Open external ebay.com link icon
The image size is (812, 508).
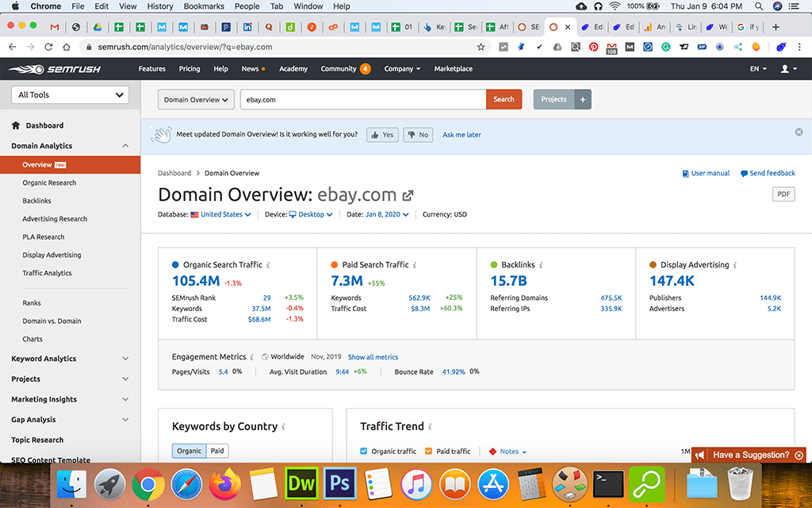pyautogui.click(x=408, y=195)
